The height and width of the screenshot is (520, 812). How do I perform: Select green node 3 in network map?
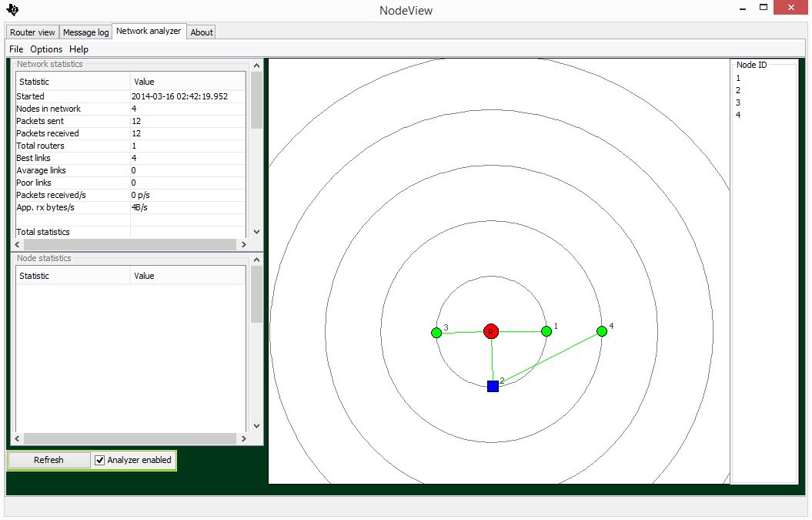[436, 333]
